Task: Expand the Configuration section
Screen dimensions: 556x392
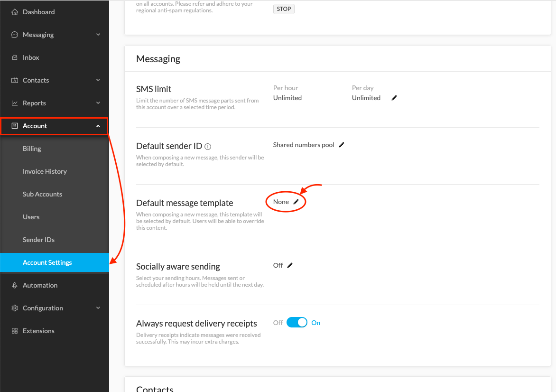Action: tap(42, 308)
